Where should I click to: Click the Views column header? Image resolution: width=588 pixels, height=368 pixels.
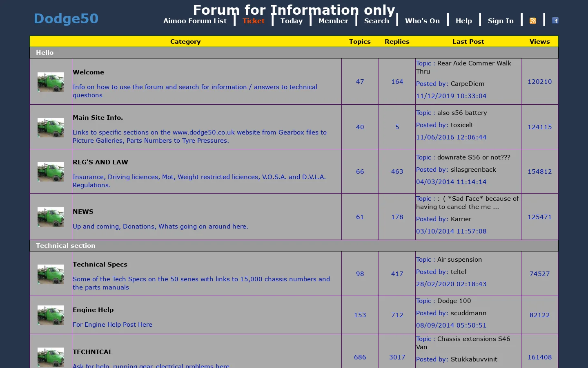tap(539, 42)
